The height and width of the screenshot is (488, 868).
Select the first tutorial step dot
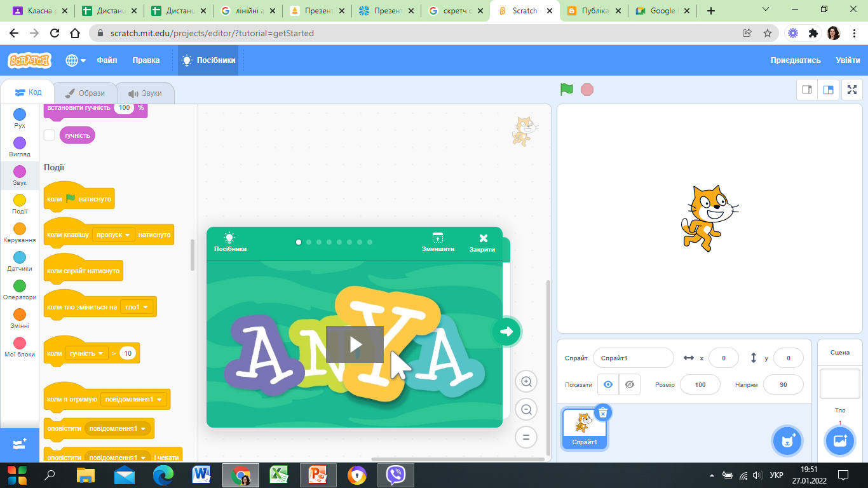point(299,242)
